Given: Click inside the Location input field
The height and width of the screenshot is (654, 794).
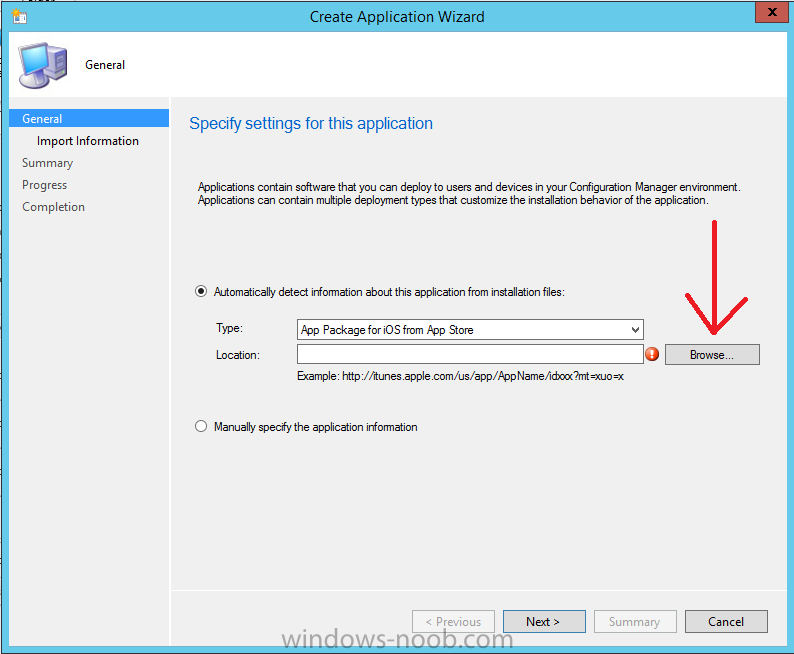Looking at the screenshot, I should coord(470,354).
